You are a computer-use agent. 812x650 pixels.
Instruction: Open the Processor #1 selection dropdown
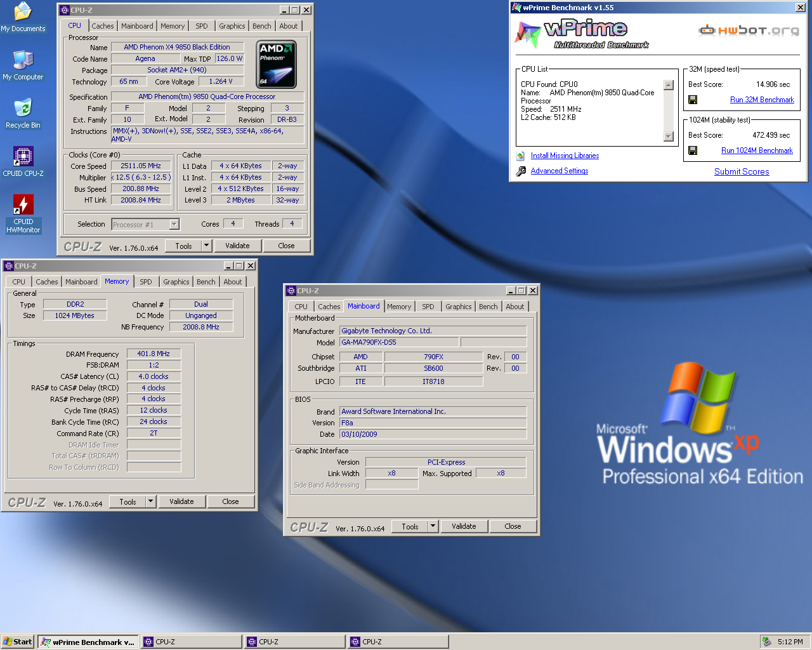point(174,224)
